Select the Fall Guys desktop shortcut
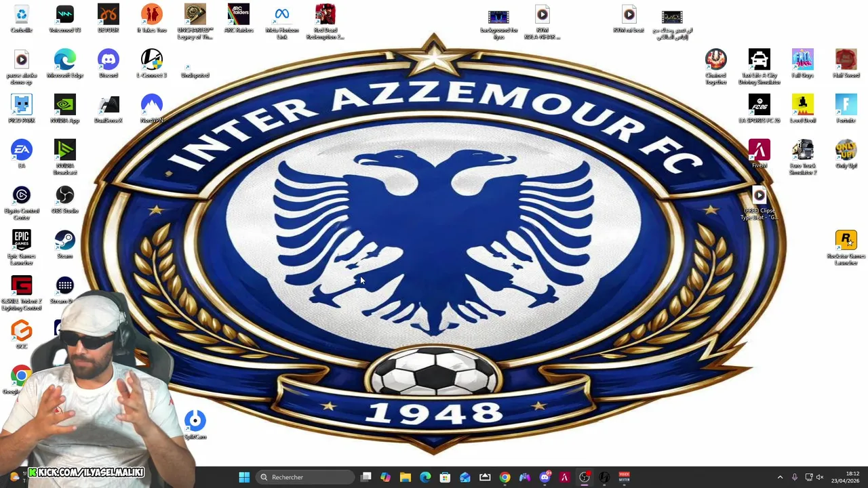 click(802, 64)
